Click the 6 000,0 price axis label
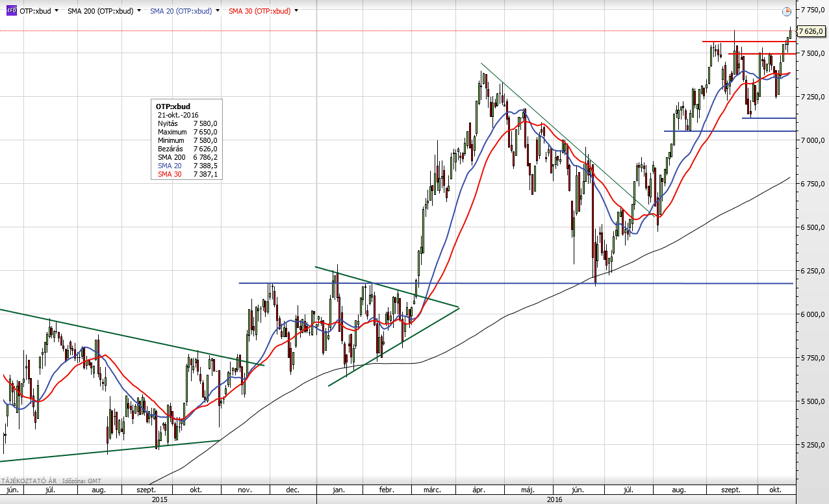This screenshot has height=504, width=829. (812, 314)
